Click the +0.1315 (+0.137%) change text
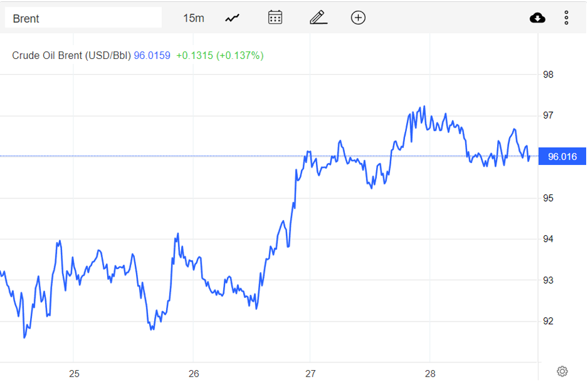 tap(220, 55)
